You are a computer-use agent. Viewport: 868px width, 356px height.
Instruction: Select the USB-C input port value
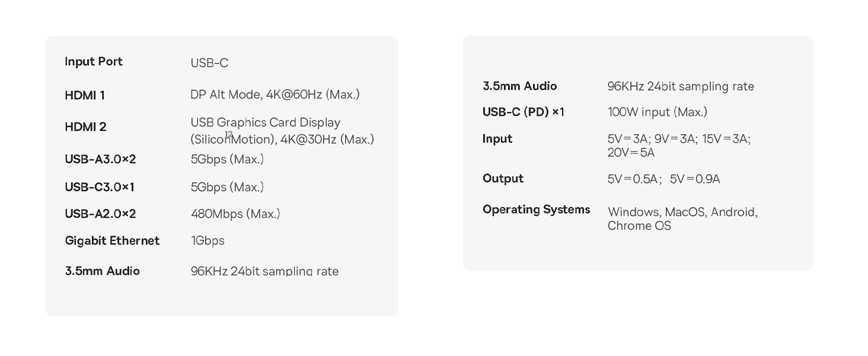pyautogui.click(x=209, y=63)
